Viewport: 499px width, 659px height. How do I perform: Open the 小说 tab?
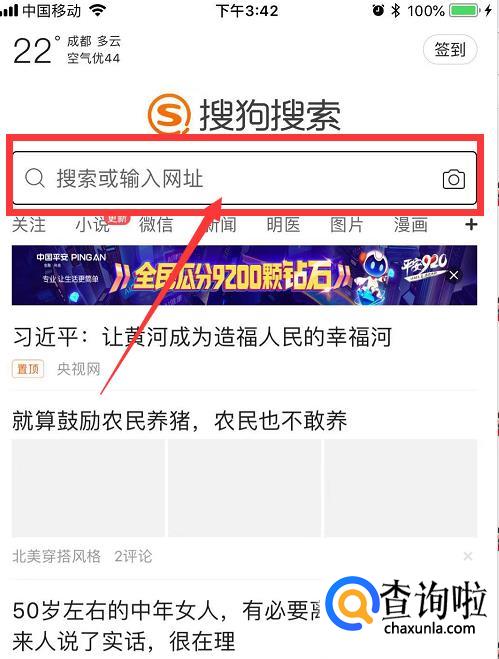coord(92,225)
